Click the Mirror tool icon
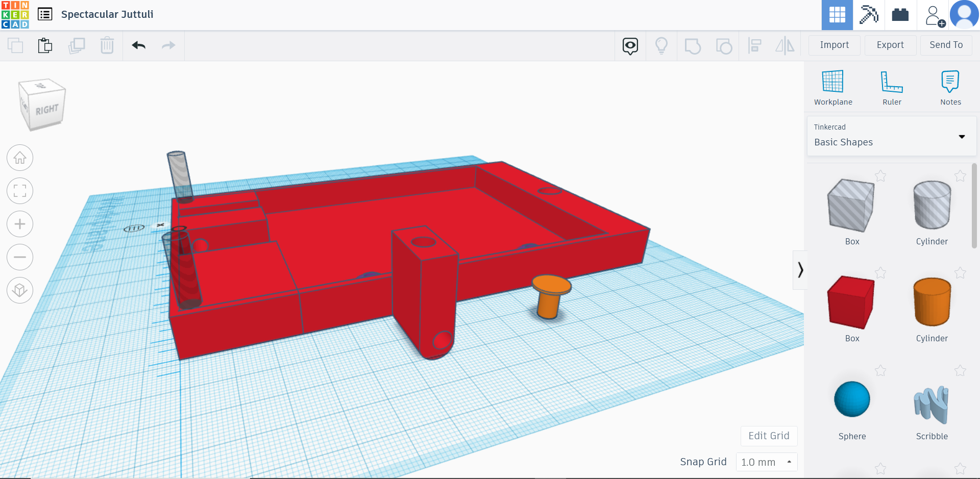Viewport: 980px width, 479px height. point(785,46)
